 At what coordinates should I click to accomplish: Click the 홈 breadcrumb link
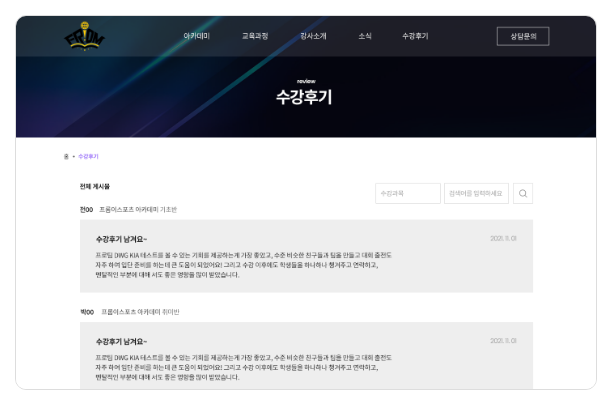pos(67,157)
